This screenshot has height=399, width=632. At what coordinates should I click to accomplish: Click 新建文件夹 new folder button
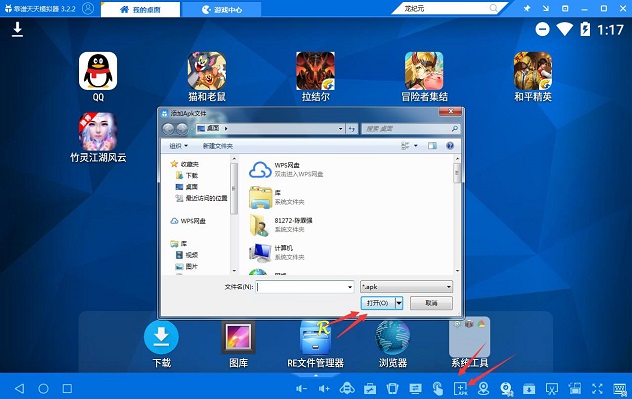point(218,146)
